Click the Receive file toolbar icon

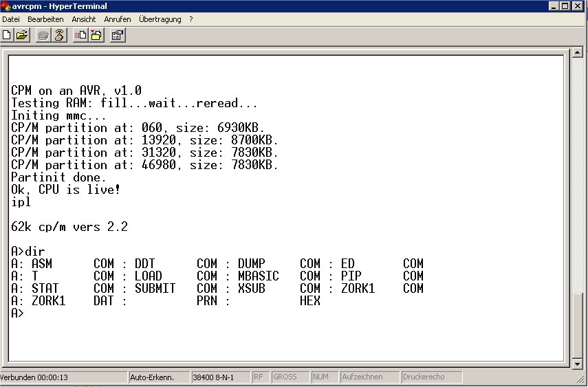click(x=96, y=35)
